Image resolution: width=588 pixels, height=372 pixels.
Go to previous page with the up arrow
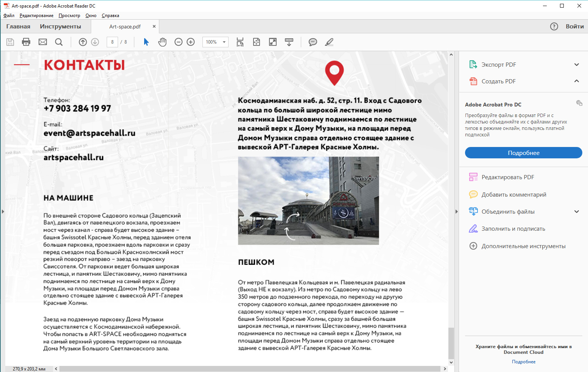coord(83,42)
